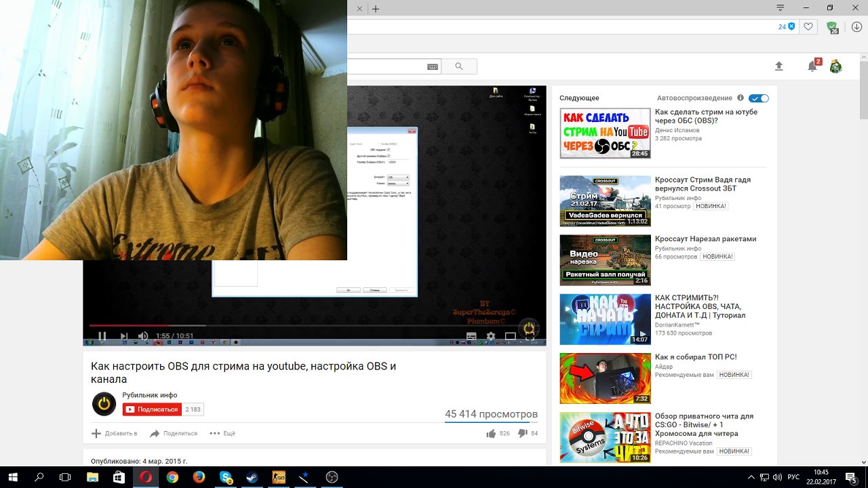Image resolution: width=868 pixels, height=488 pixels.
Task: Toggle subtitles in the video player
Action: [x=471, y=336]
